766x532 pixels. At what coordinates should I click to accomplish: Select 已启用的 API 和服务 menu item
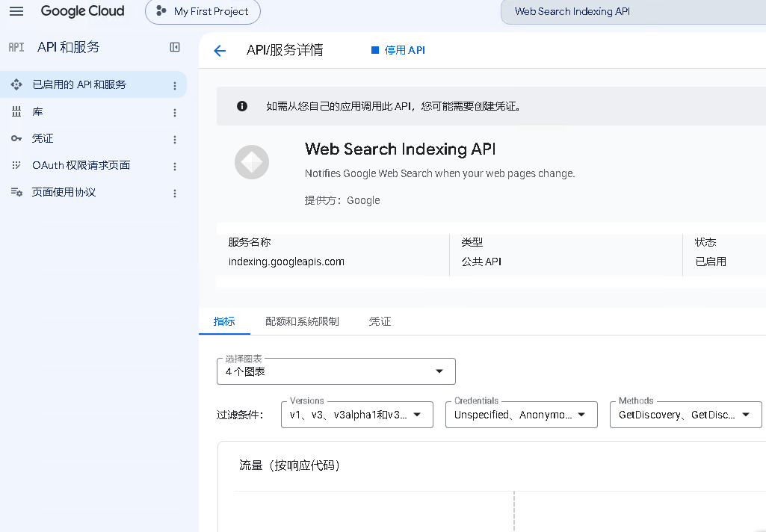[93, 84]
